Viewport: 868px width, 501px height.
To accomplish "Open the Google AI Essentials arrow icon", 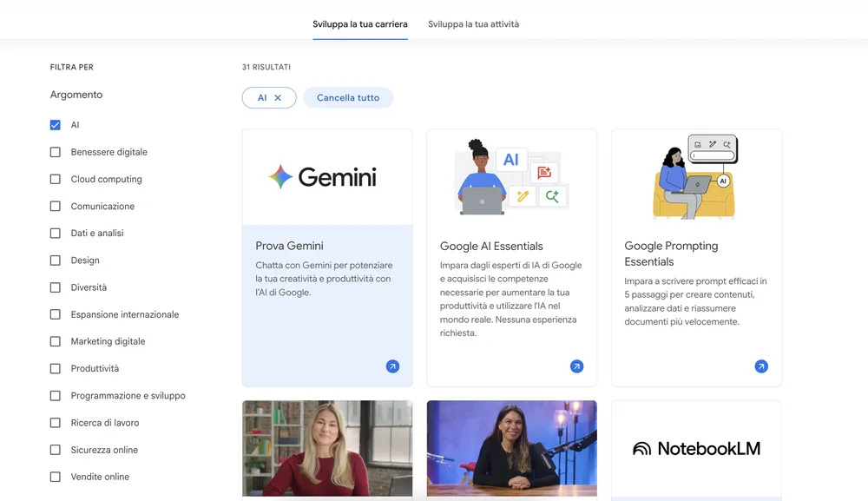I will (x=577, y=366).
